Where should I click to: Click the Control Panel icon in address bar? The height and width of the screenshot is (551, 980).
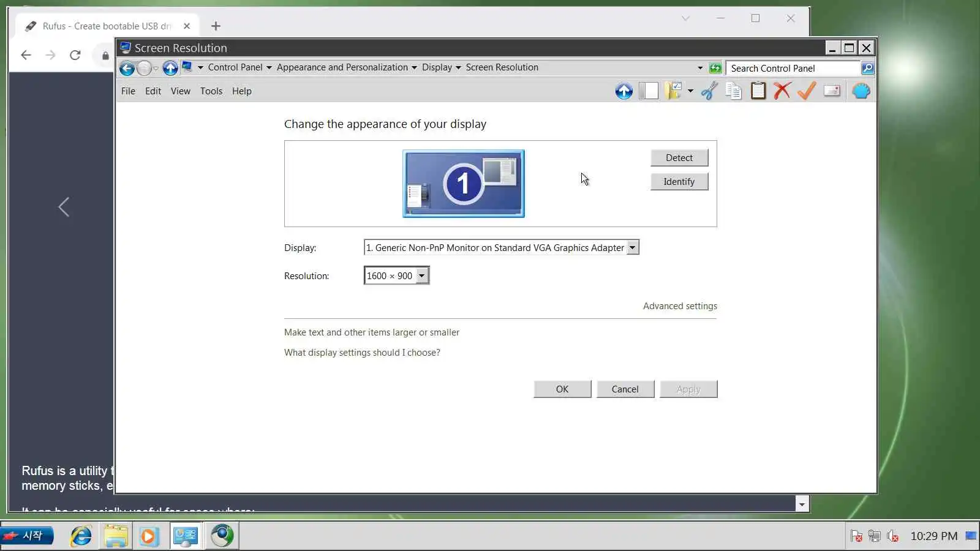(x=187, y=67)
